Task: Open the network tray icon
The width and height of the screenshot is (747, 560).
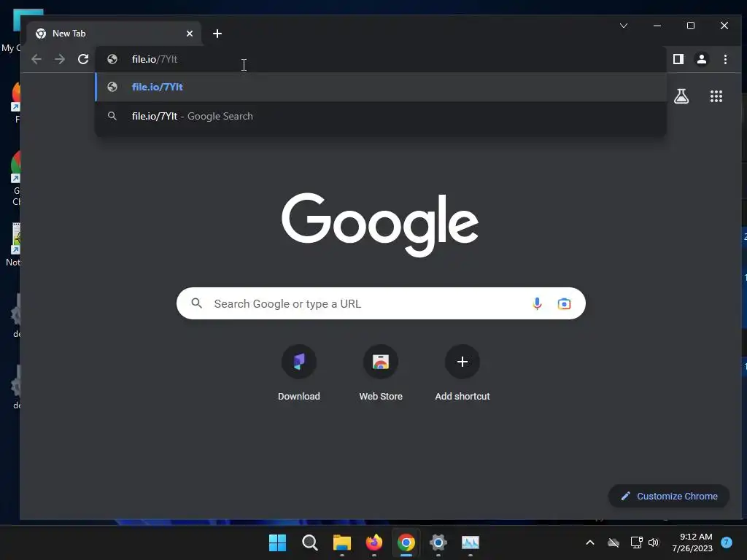Action: click(636, 542)
